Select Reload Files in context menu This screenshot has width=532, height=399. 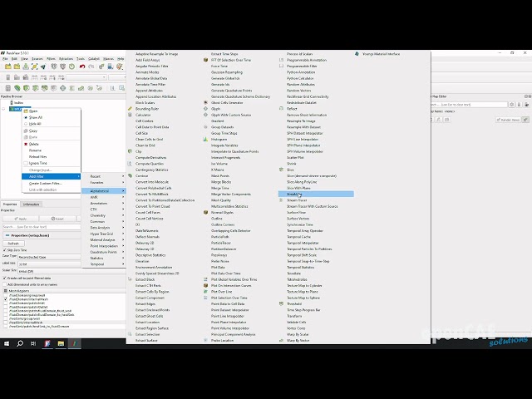coord(52,157)
